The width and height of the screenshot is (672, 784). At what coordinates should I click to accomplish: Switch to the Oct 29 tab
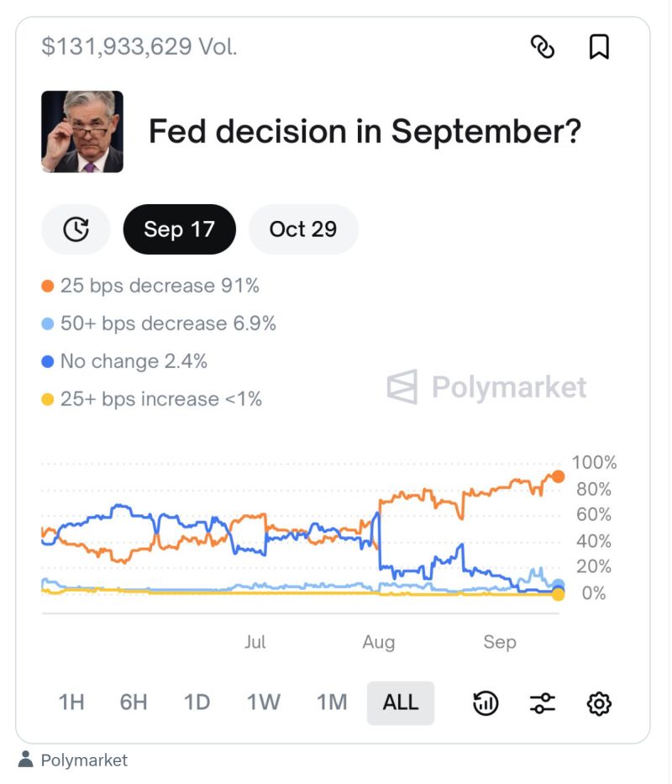[x=303, y=229]
